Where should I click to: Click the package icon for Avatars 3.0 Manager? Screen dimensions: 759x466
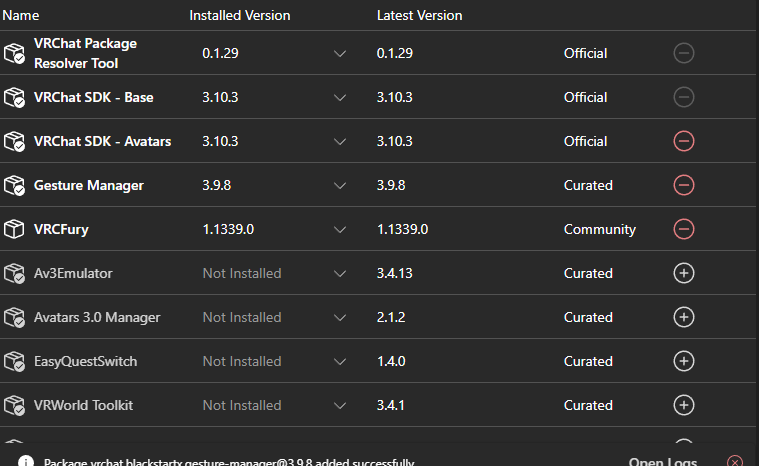pyautogui.click(x=14, y=317)
